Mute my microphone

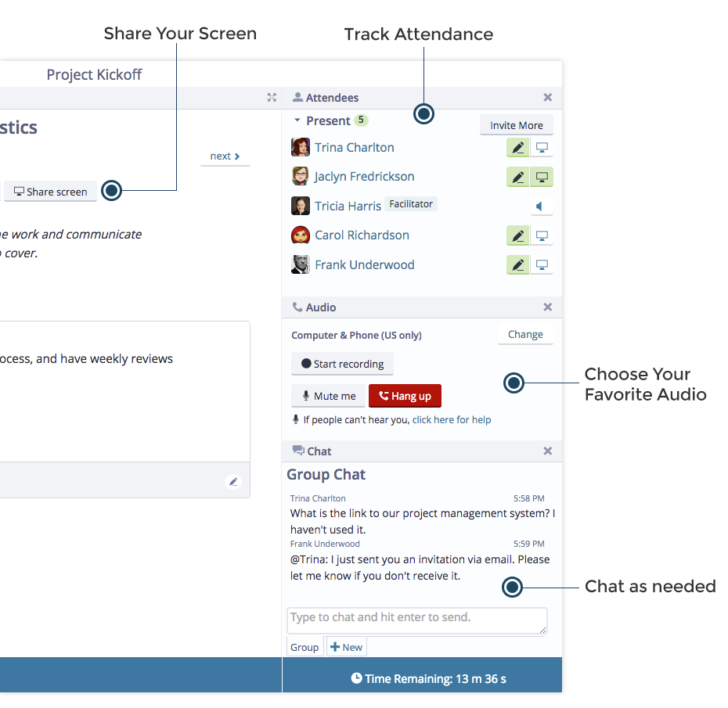[x=328, y=396]
